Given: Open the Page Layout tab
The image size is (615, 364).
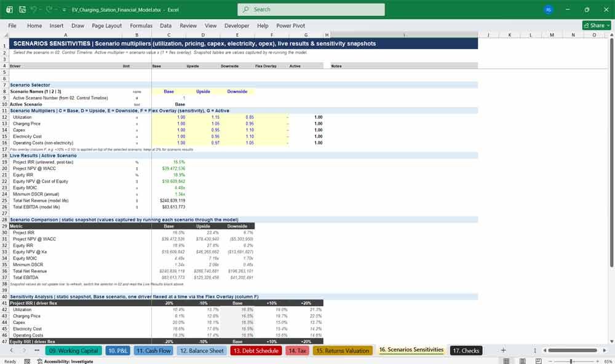Looking at the screenshot, I should (x=106, y=25).
